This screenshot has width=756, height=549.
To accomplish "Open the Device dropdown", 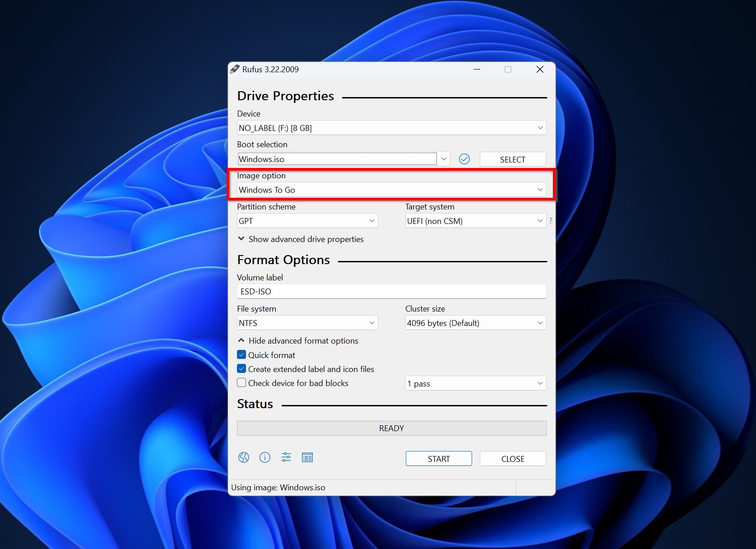I will click(x=391, y=128).
